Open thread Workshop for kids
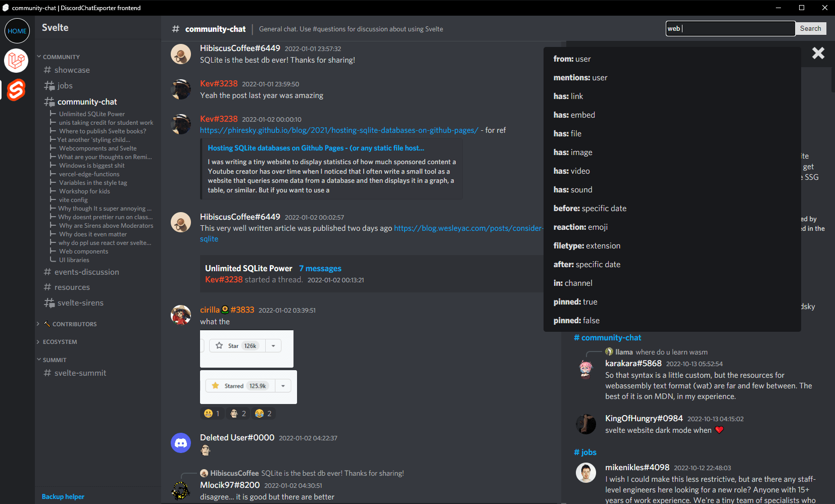This screenshot has height=504, width=835. tap(84, 191)
